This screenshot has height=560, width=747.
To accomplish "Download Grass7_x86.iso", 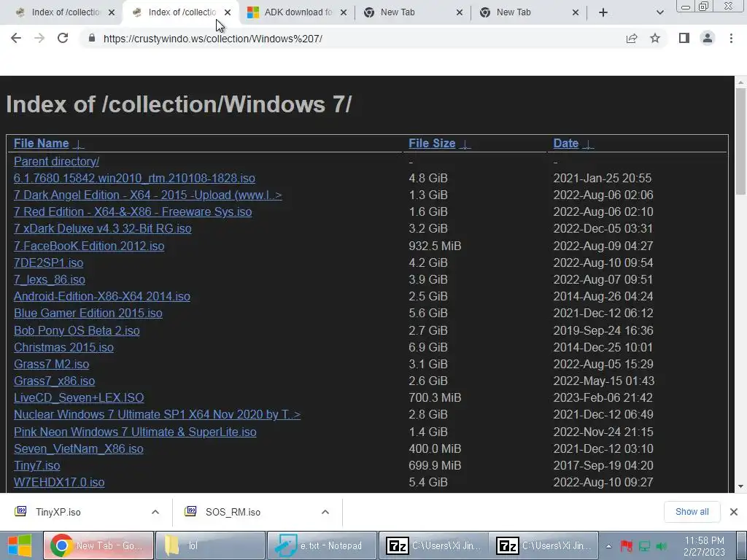I will pyautogui.click(x=54, y=381).
